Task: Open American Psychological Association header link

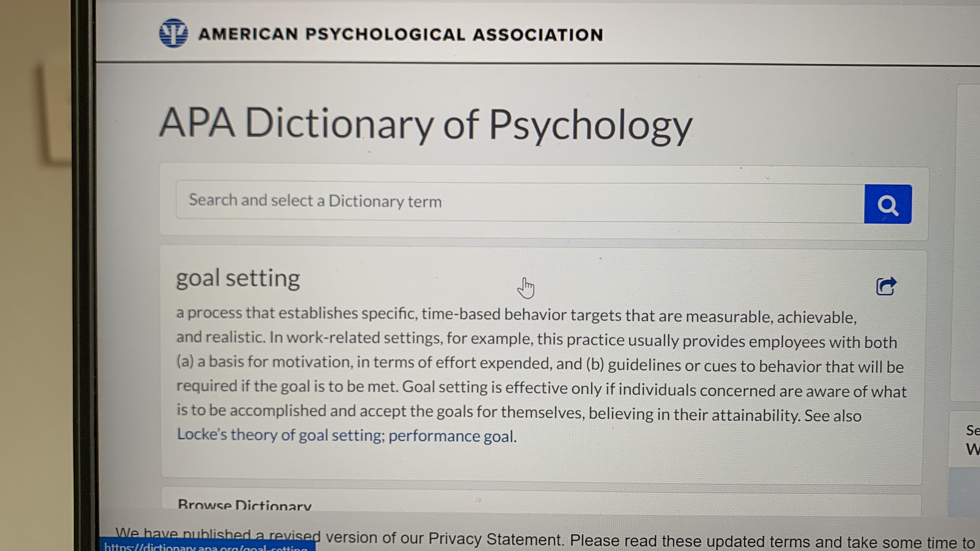Action: (x=401, y=34)
